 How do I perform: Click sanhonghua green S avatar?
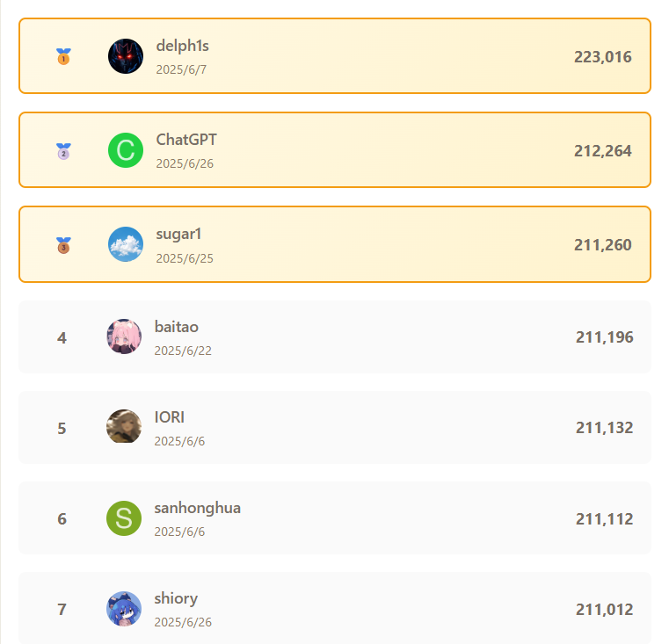(124, 518)
